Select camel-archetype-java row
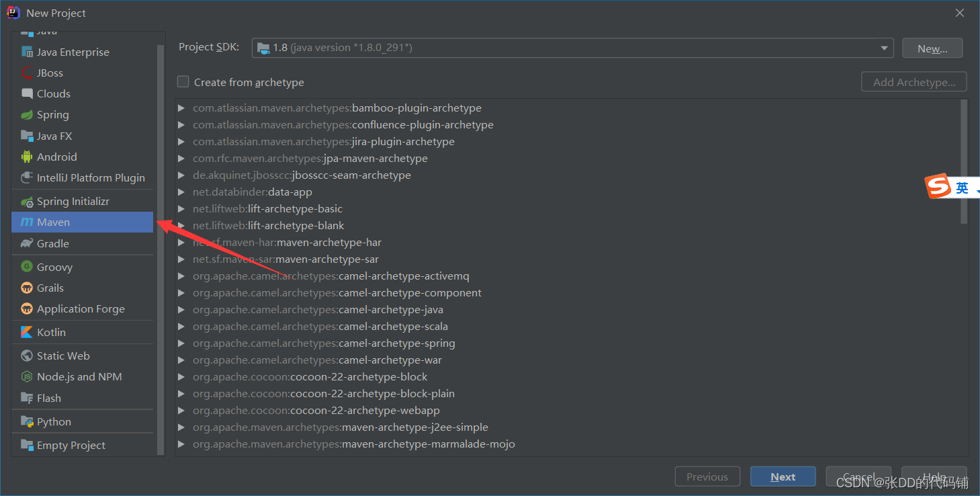The width and height of the screenshot is (980, 496). [568, 309]
